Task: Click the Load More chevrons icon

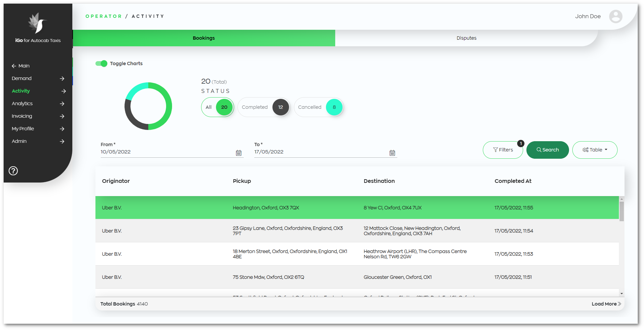Action: 619,304
